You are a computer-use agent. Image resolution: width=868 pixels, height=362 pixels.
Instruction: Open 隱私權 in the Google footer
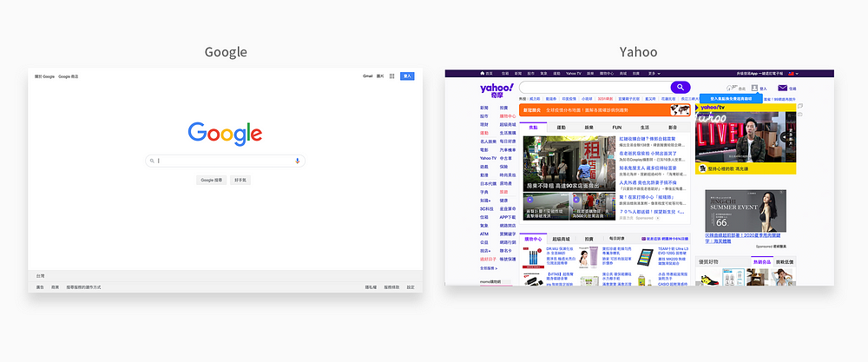point(371,287)
